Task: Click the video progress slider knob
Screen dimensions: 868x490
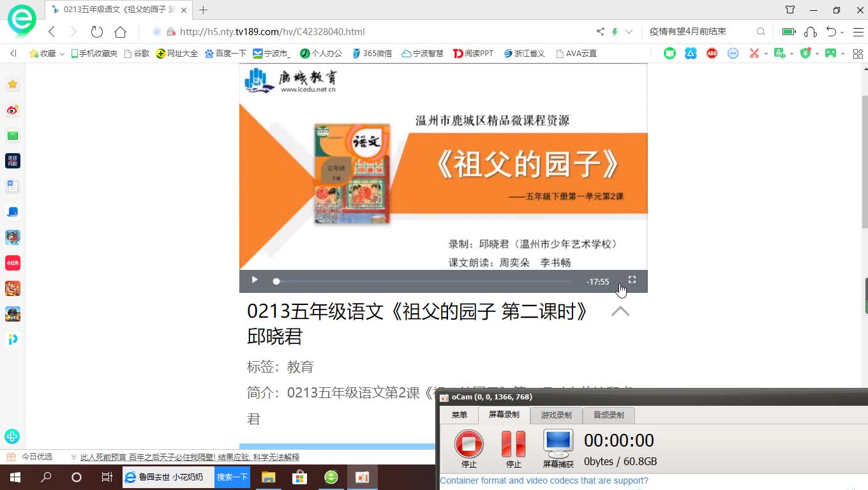Action: (x=276, y=281)
